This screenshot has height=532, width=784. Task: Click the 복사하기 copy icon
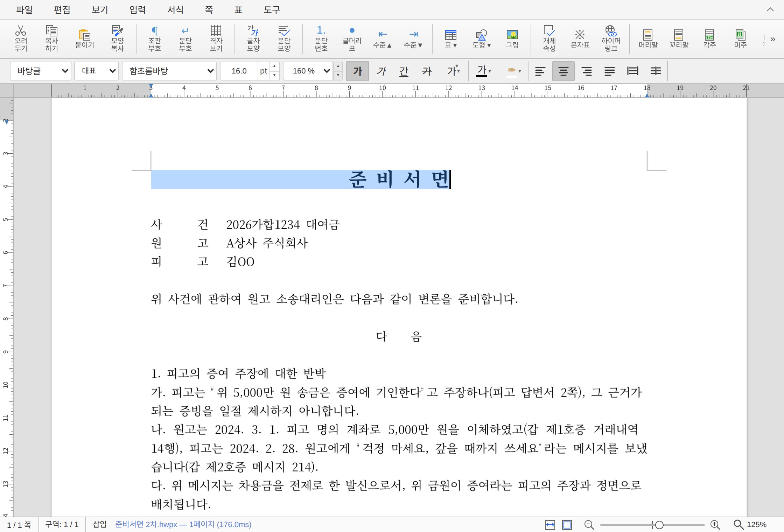click(51, 38)
